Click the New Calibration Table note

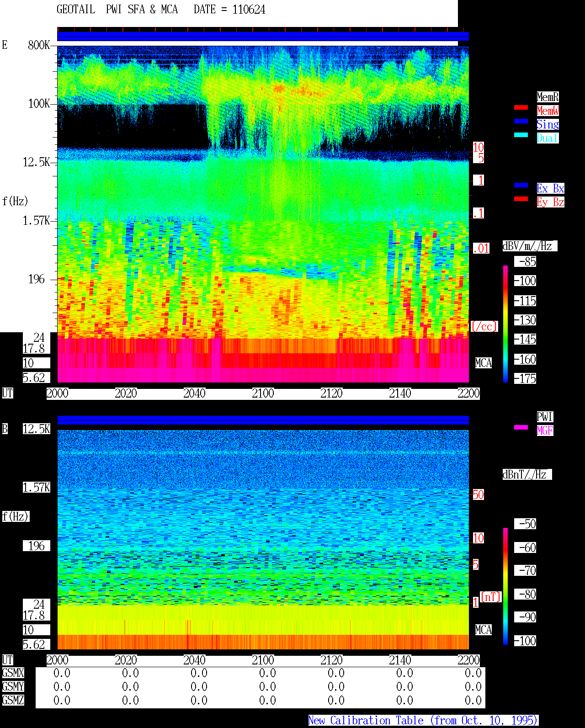click(x=423, y=721)
